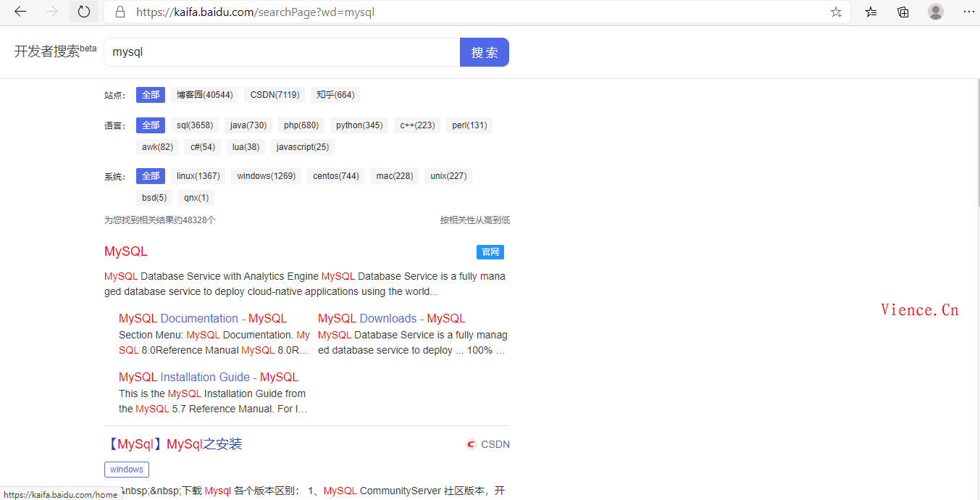Viewport: 980px width, 500px height.
Task: Click the windows tag under MySql之安装
Action: 127,470
